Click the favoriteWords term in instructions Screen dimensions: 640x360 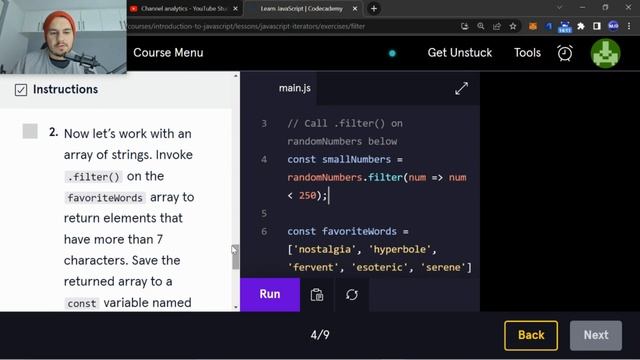[105, 198]
